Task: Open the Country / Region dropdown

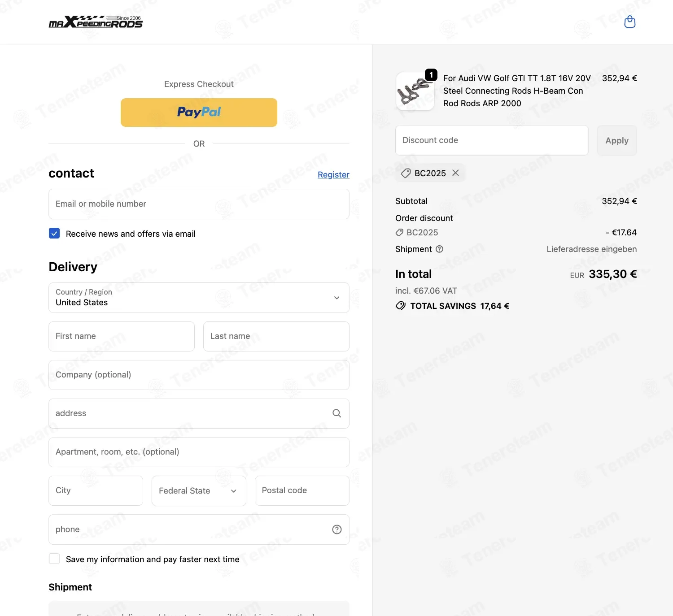Action: (x=199, y=298)
